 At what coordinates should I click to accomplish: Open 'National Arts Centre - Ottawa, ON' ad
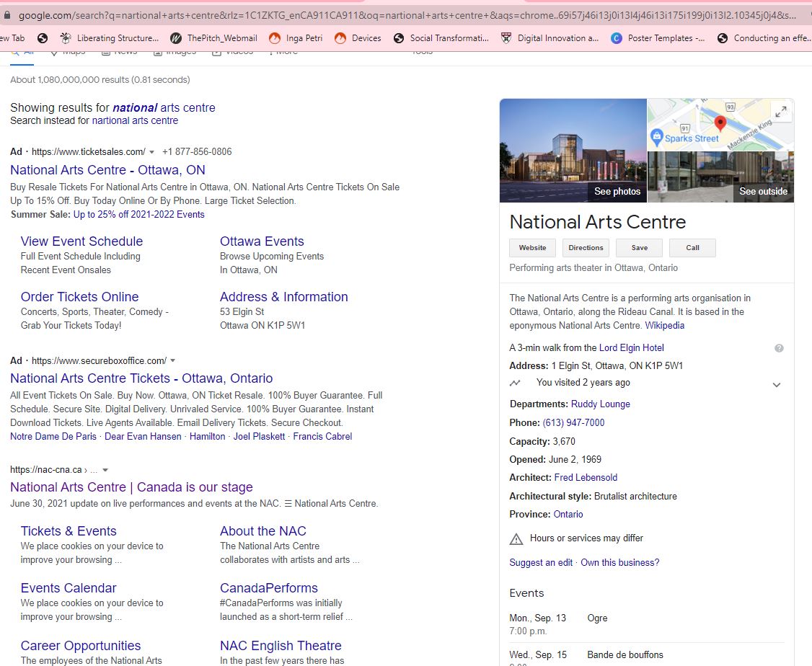pyautogui.click(x=107, y=169)
